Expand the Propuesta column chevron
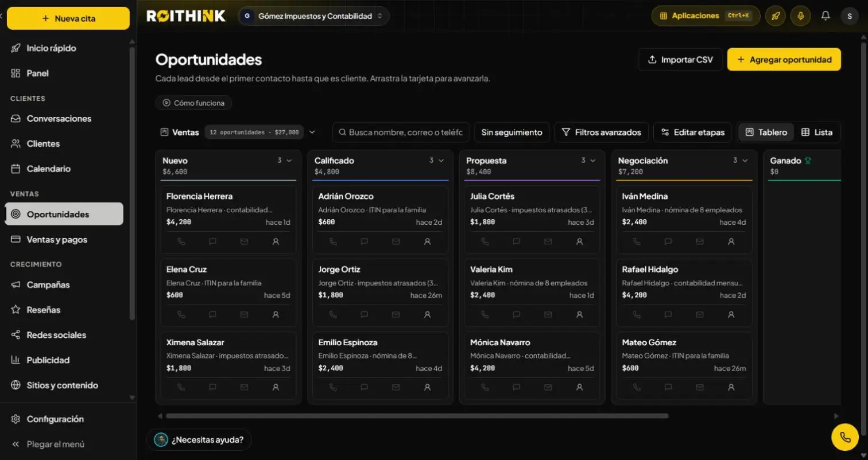 pos(592,161)
